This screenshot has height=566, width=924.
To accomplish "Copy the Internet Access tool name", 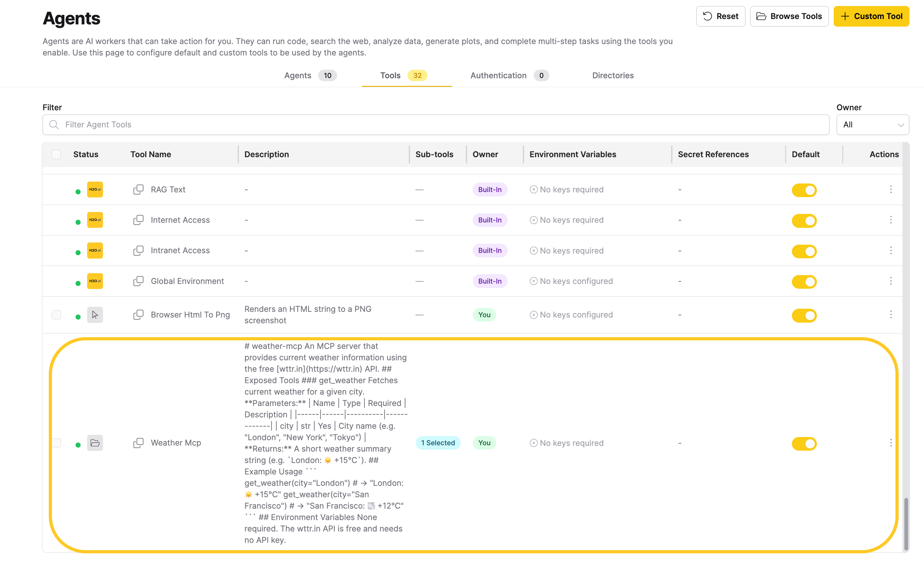I will (138, 220).
